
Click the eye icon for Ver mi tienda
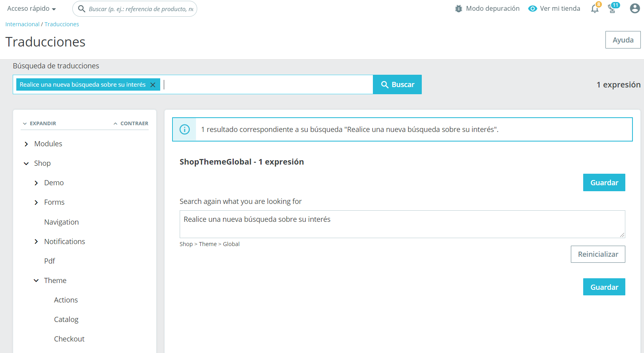533,8
